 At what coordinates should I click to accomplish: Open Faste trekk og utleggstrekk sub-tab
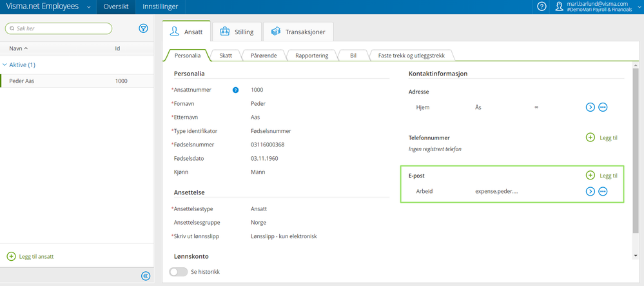pyautogui.click(x=411, y=56)
